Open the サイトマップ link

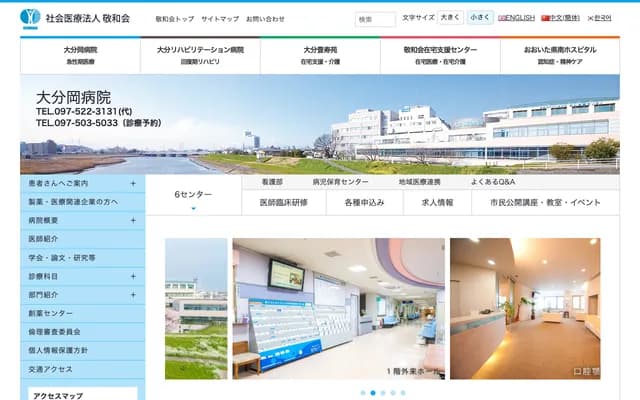(x=220, y=19)
